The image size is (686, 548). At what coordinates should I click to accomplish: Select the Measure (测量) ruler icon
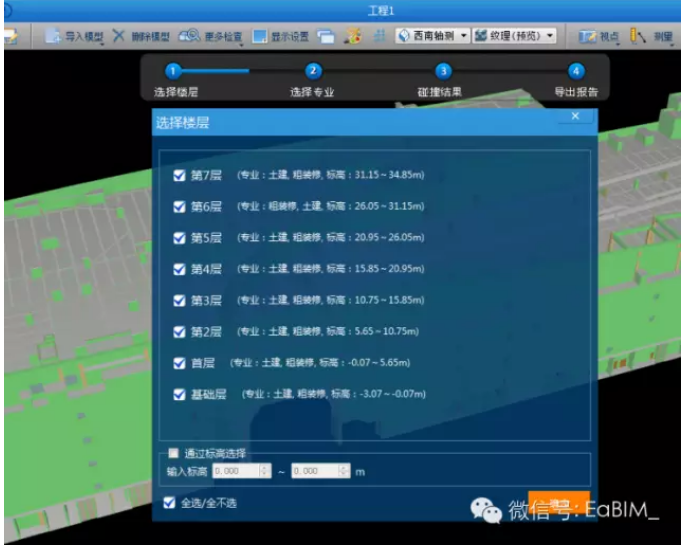coord(637,36)
